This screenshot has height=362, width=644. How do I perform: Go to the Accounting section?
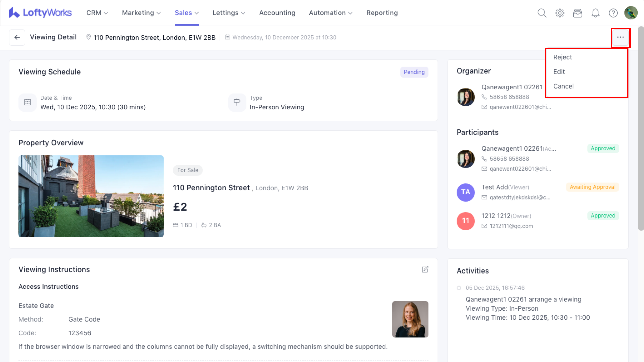[277, 13]
